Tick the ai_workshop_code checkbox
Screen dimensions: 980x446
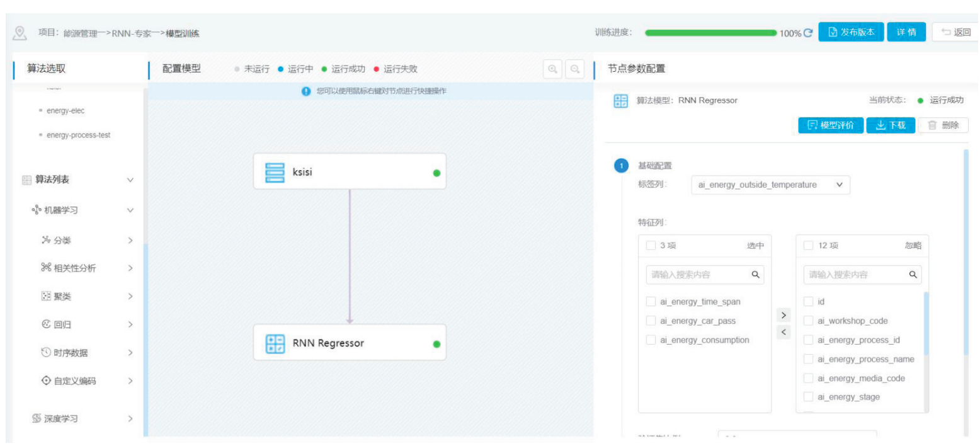[809, 321]
